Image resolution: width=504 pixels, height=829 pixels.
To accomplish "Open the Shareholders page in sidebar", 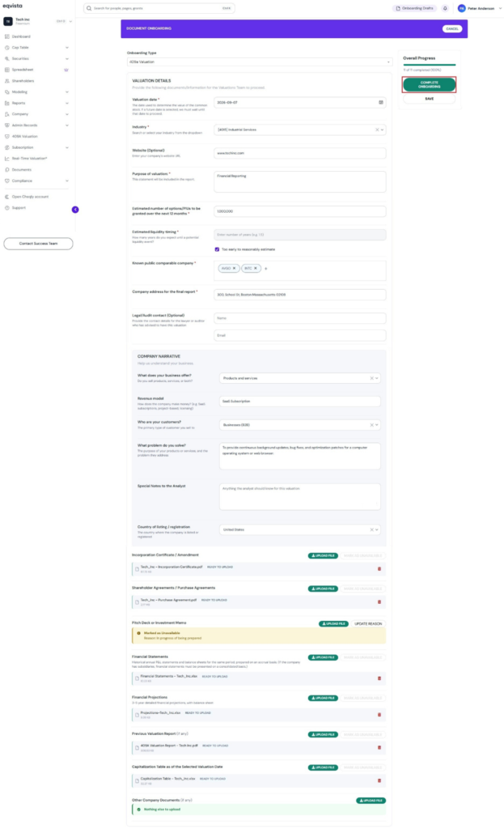I will click(x=23, y=81).
